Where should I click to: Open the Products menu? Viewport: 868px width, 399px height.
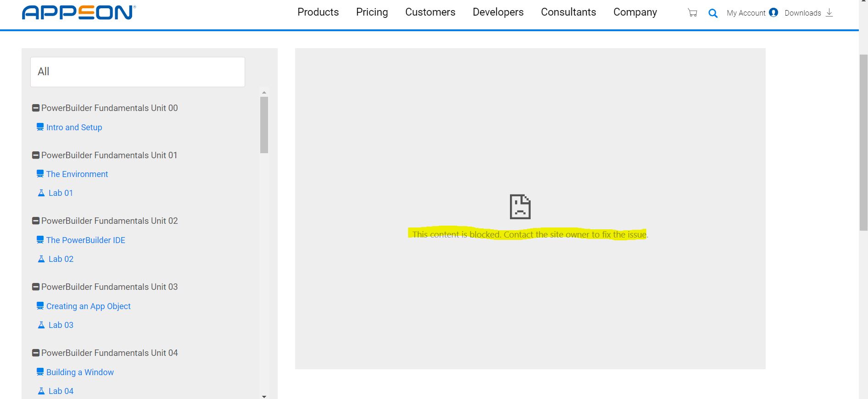pyautogui.click(x=318, y=12)
